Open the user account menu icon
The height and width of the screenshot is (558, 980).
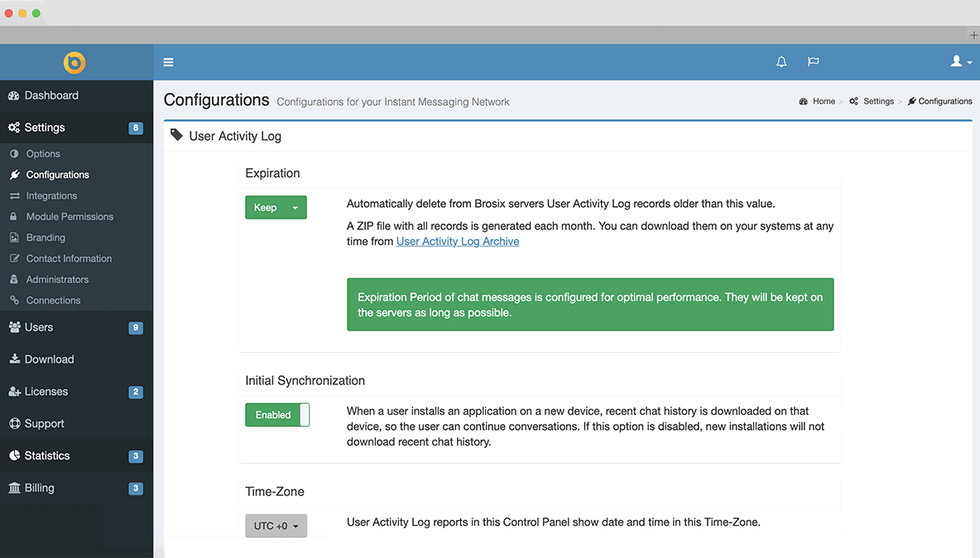click(x=961, y=61)
